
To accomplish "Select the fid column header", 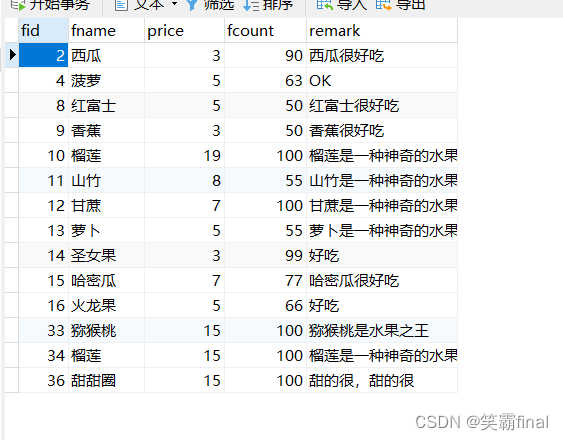I will tap(43, 31).
